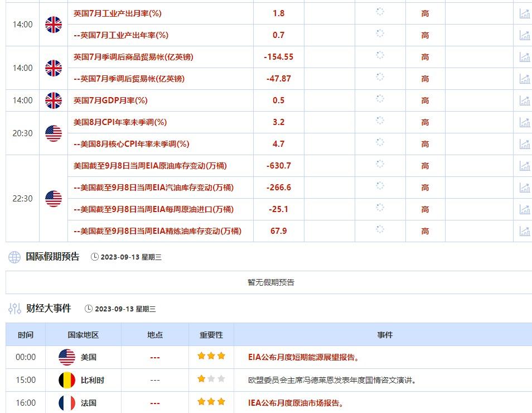Click the slider icon beside 财经大事件
Viewport: 532px width, 413px height.
[14, 309]
